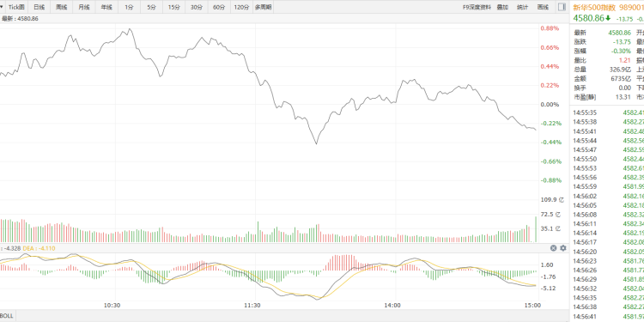Toggle the side panel layout icon
644x322 pixels.
pyautogui.click(x=561, y=7)
